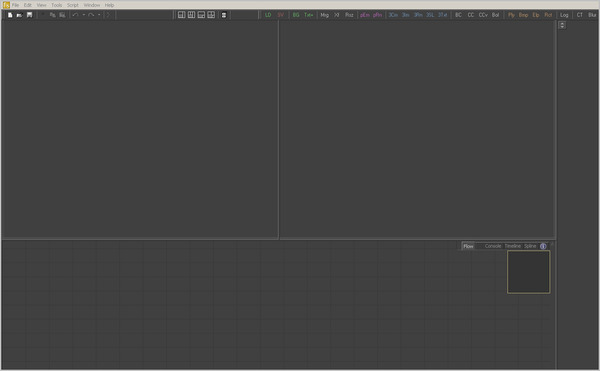Expand the undo history dropdown arrow

coord(84,15)
